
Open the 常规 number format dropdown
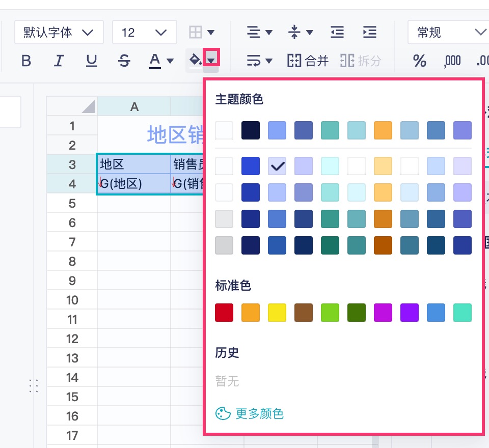click(448, 32)
